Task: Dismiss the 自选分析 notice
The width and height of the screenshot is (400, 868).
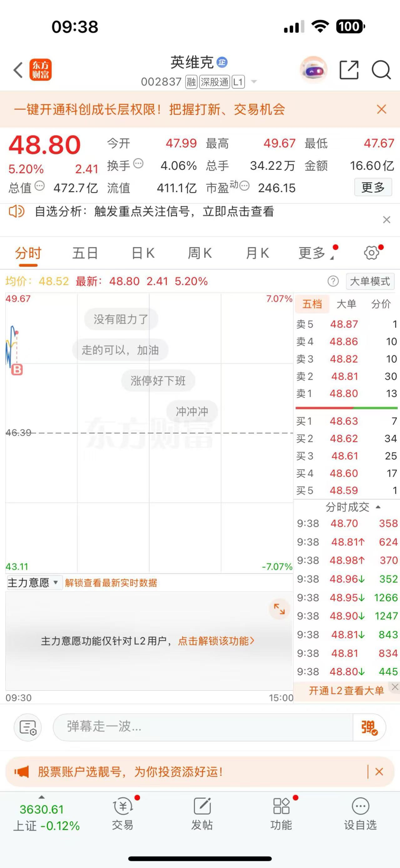Action: pos(387,220)
